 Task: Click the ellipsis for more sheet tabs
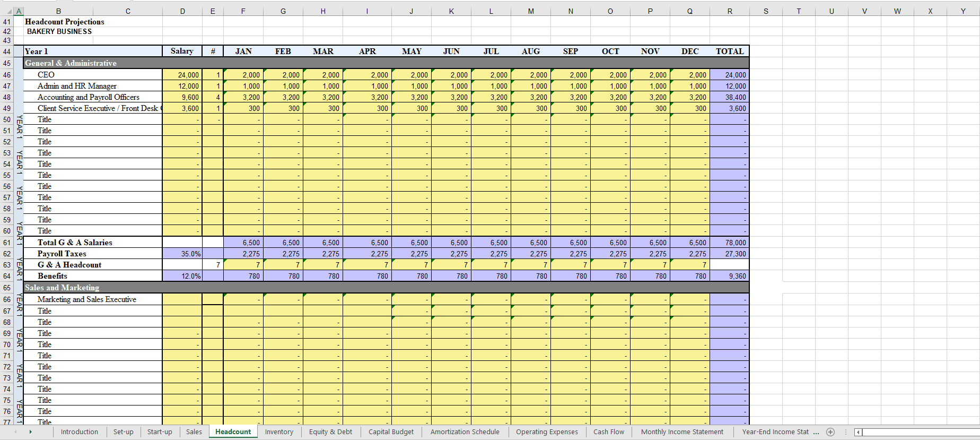tap(816, 432)
